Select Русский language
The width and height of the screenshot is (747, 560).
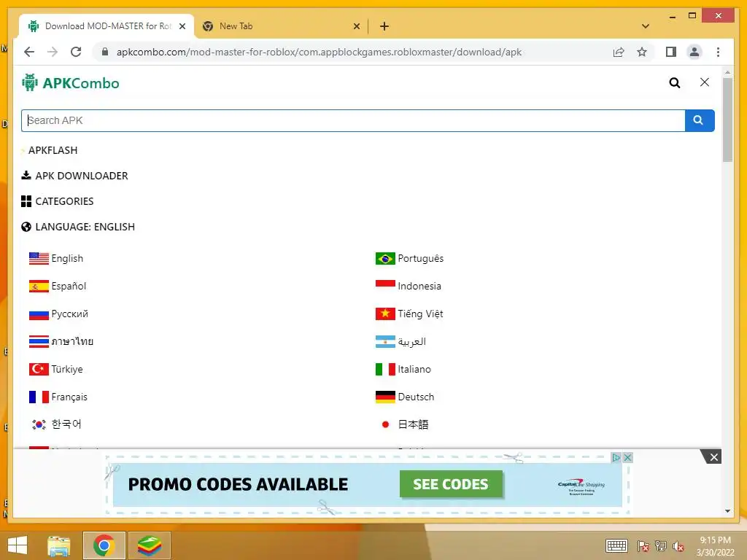click(58, 314)
